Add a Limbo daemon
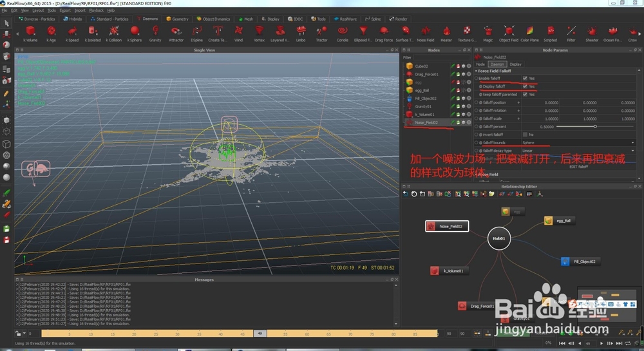This screenshot has width=644, height=351. pos(301,34)
